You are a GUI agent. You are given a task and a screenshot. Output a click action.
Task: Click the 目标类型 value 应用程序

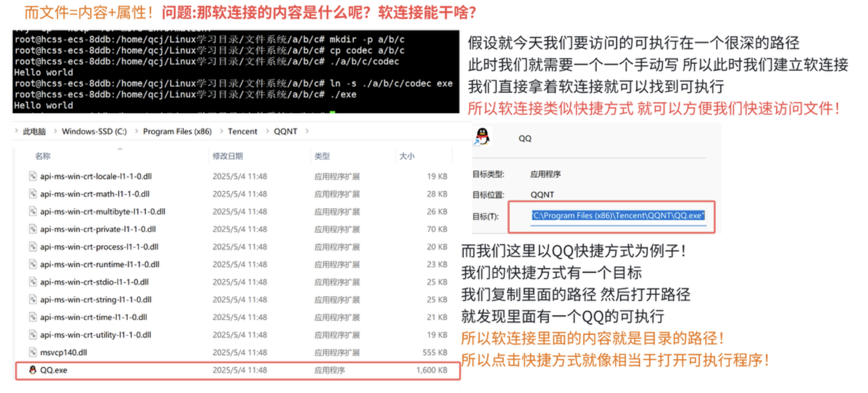pos(546,174)
